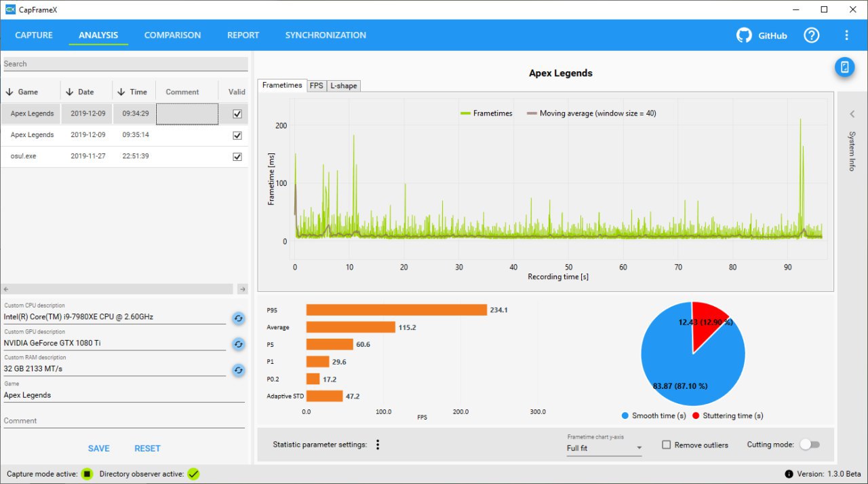Click the Average orange bar
This screenshot has width=868, height=484.
pyautogui.click(x=351, y=327)
